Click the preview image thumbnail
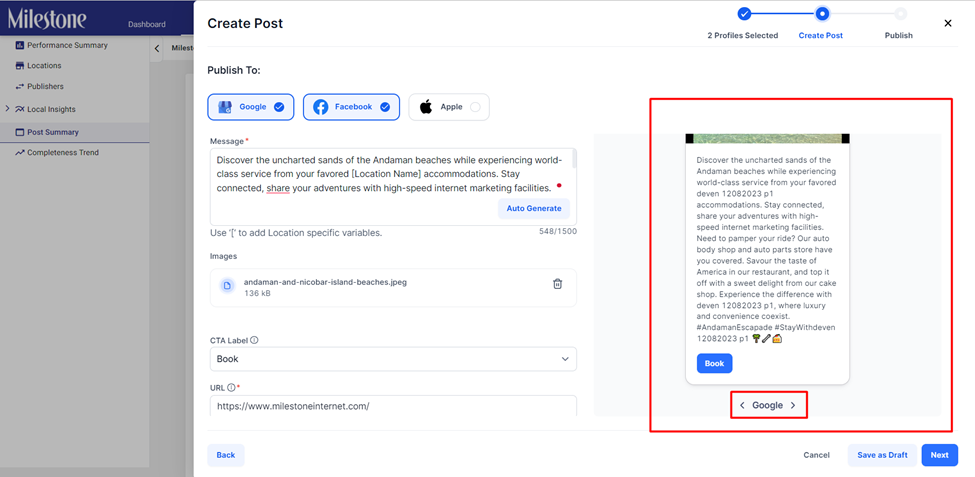The image size is (975, 477). tap(767, 139)
